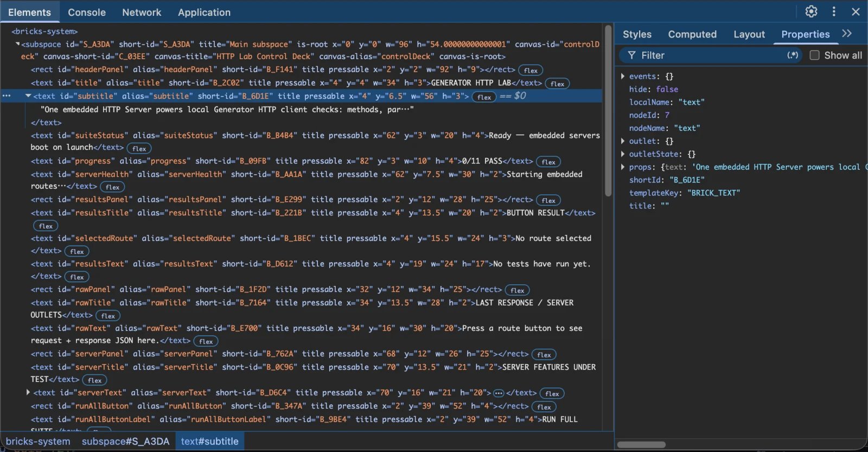Focus the Properties Filter input
The height and width of the screenshot is (452, 868).
click(x=711, y=55)
